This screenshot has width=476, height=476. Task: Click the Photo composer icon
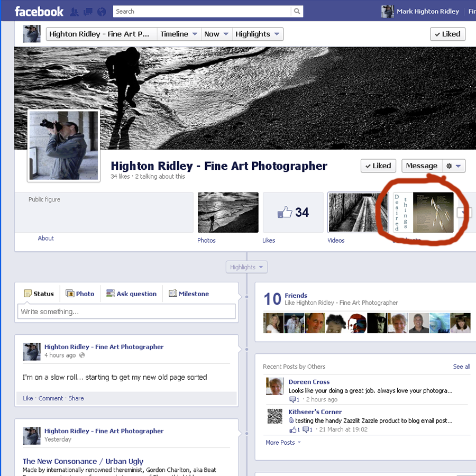point(70,294)
